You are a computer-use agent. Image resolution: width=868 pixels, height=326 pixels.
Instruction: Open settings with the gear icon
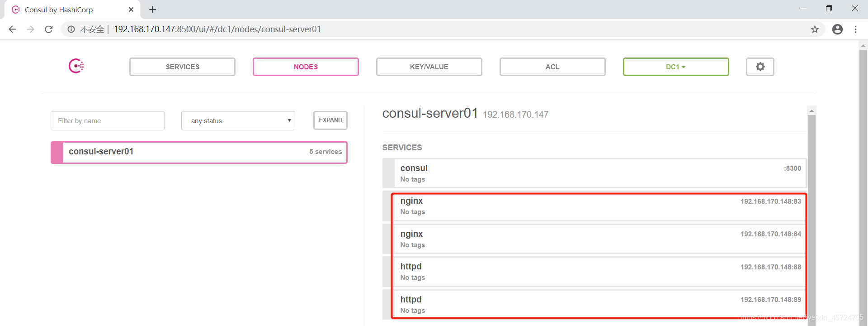[760, 67]
